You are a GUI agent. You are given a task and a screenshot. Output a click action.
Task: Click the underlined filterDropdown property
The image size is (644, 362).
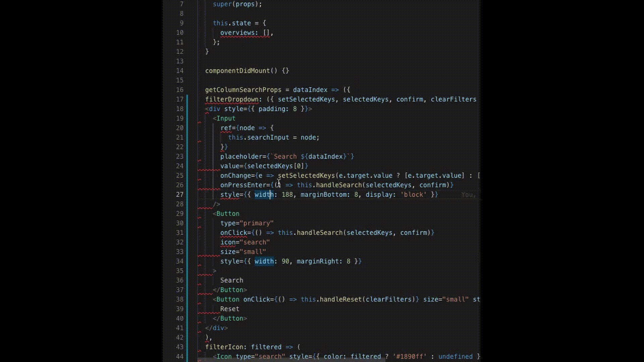[x=232, y=99]
